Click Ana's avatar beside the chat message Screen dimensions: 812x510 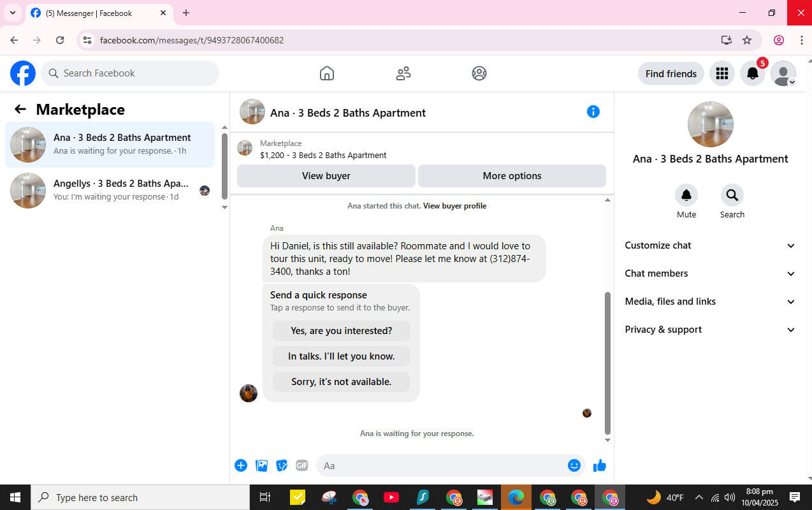click(x=249, y=393)
